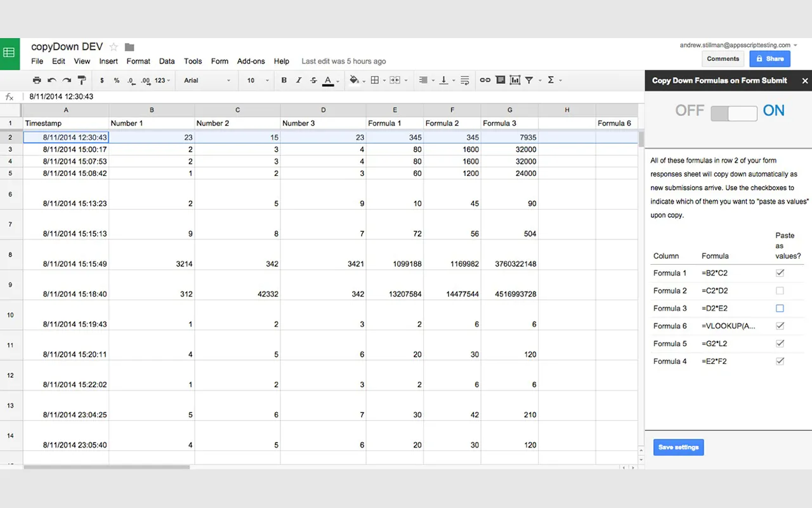Click the Comments button
Screen dimensions: 812x508
723,58
